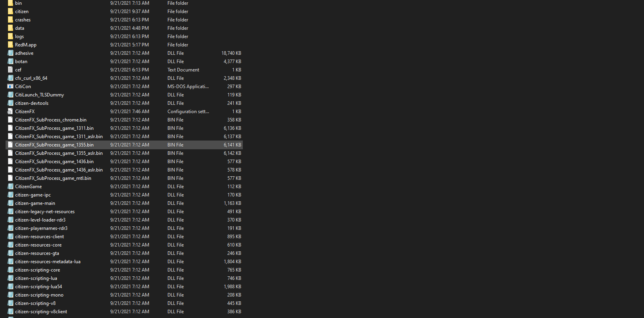Select file name CitizenFX_SubProcess_game_mtl.bin
The image size is (644, 318).
(53, 178)
